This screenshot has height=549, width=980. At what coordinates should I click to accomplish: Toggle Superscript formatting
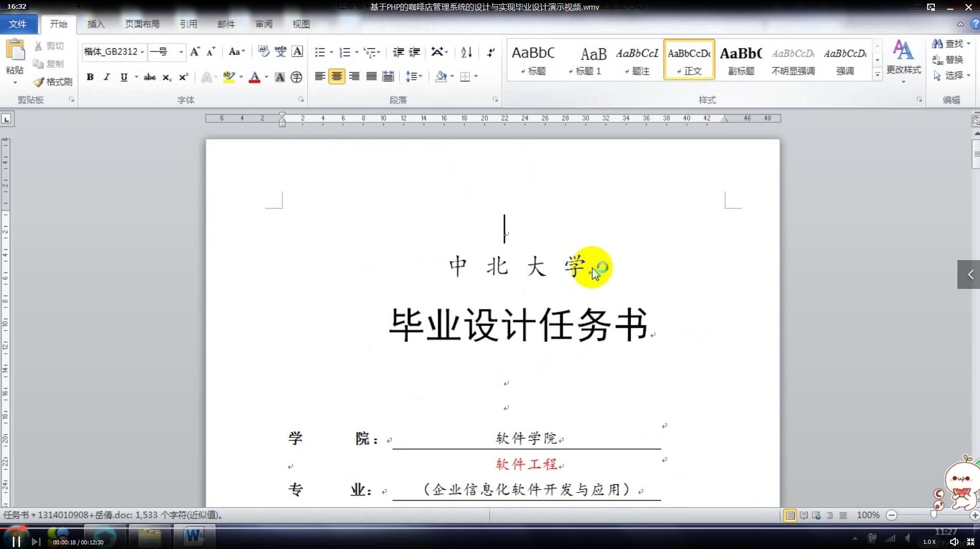[x=183, y=77]
